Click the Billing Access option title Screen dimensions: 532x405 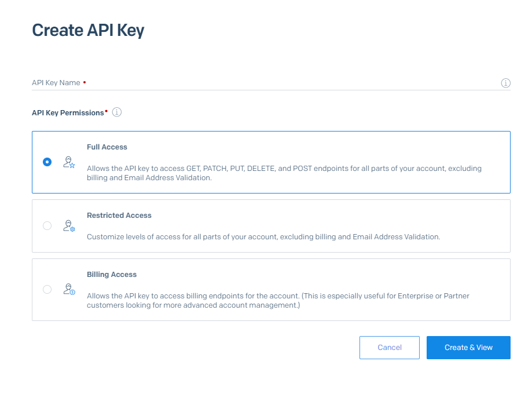[x=112, y=275]
